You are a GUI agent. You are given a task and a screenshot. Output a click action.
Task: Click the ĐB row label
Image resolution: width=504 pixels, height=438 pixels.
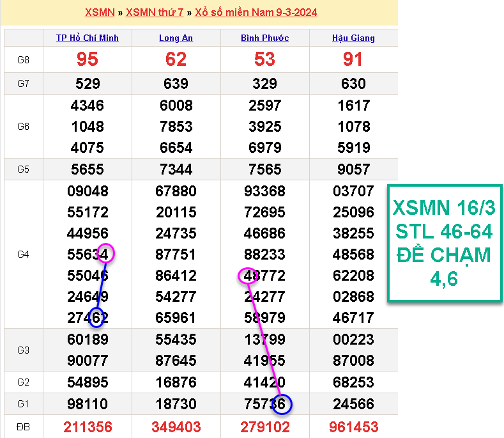point(24,426)
